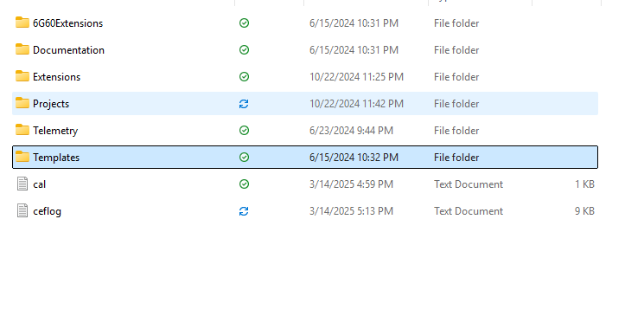Click the Extensions folder icon

[x=22, y=76]
